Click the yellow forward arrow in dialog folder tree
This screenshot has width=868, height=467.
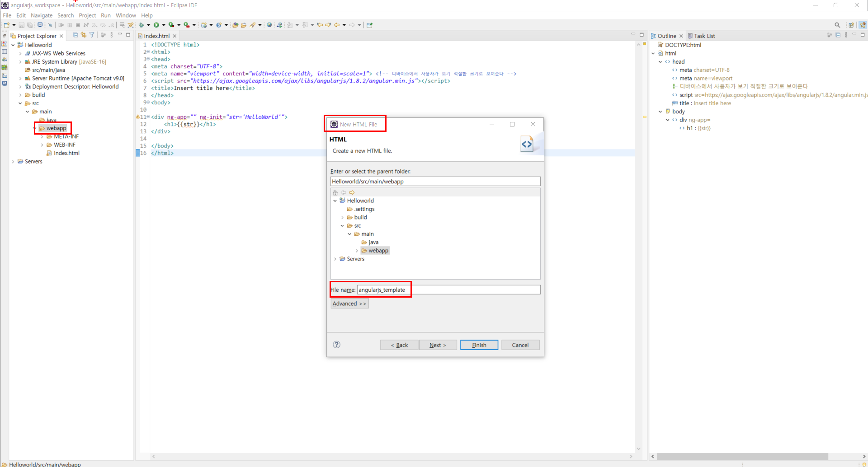click(352, 192)
